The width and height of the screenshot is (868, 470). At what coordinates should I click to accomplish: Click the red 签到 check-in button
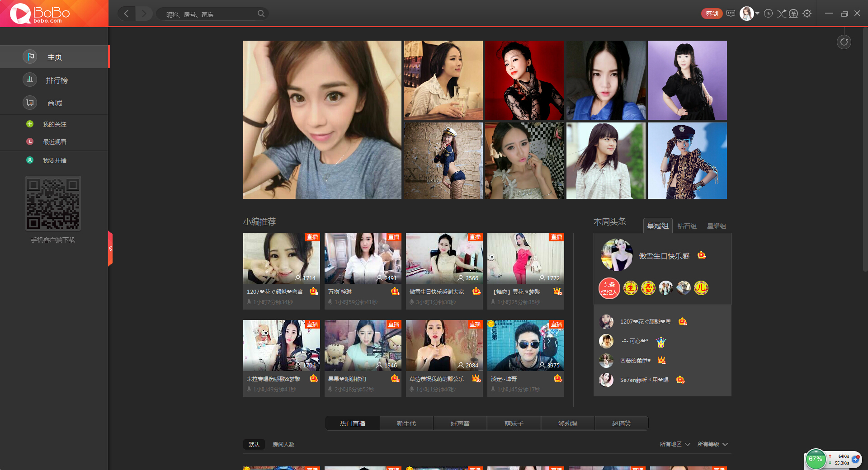click(x=712, y=14)
